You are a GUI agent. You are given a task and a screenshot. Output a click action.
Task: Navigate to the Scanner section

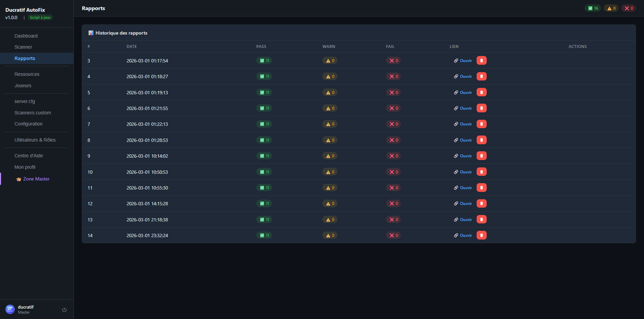click(x=23, y=47)
